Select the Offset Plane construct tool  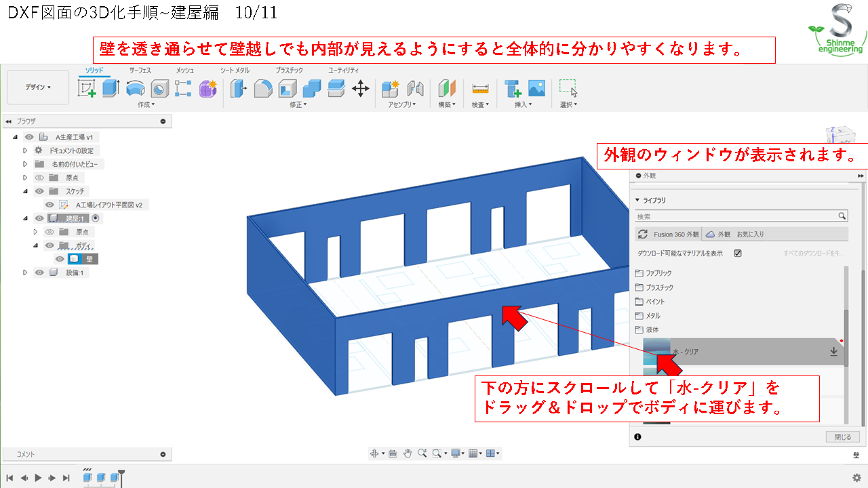[446, 89]
